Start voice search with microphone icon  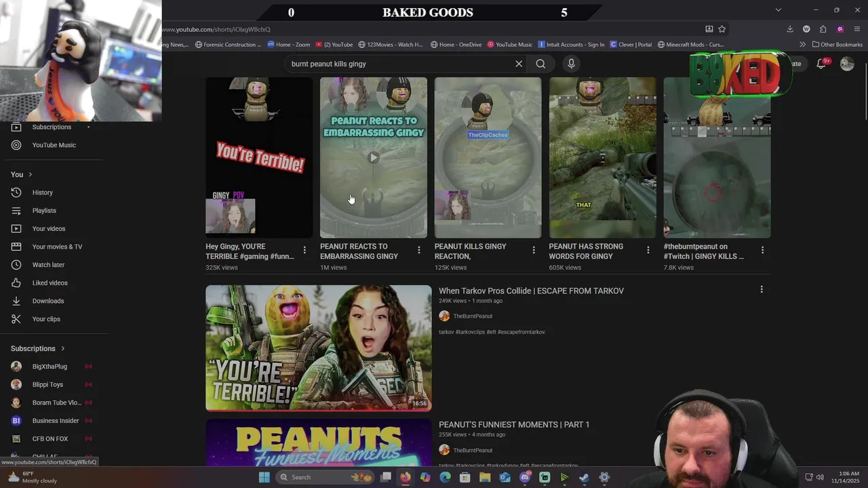571,64
